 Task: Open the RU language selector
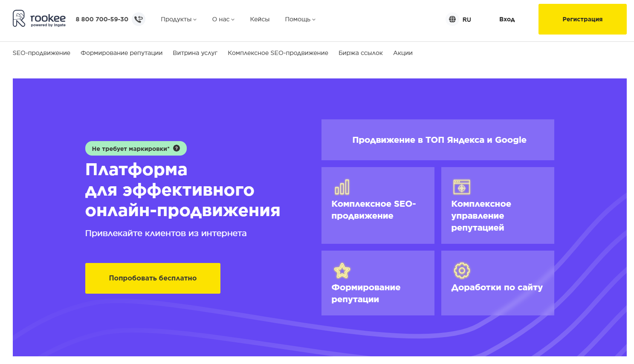click(467, 20)
